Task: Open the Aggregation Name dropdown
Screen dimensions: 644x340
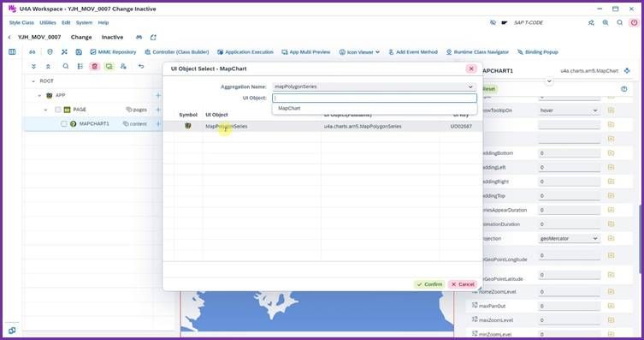Action: [470, 86]
